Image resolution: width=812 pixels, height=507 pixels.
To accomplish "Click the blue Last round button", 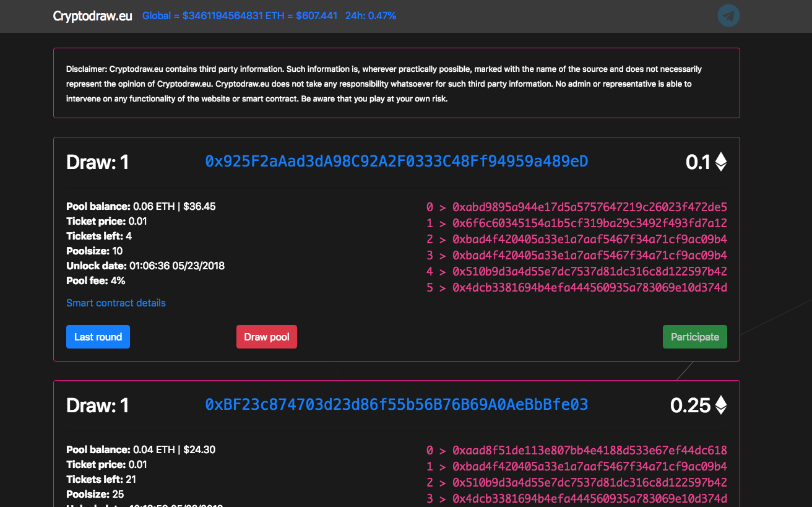I will 98,337.
